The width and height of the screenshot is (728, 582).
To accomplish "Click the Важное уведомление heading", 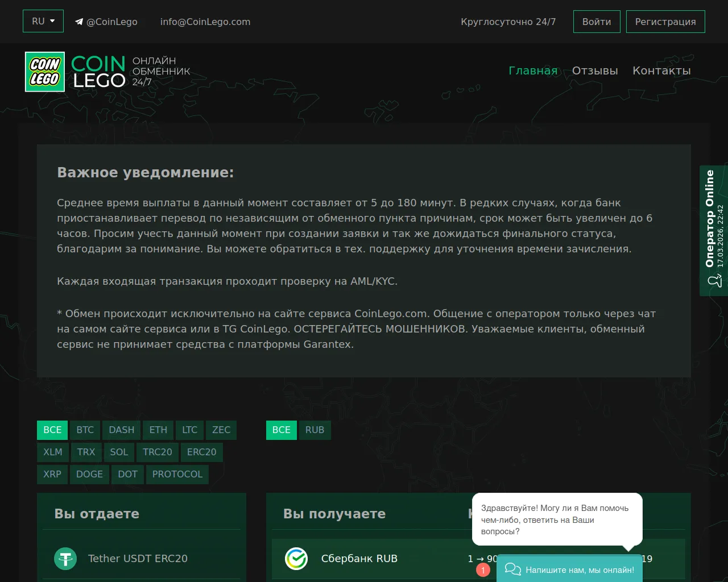I will (x=146, y=173).
